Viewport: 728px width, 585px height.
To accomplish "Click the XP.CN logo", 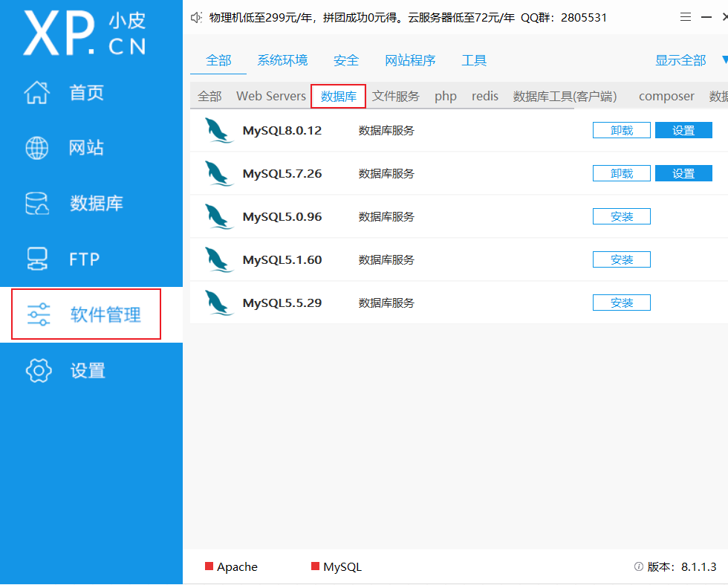I will pyautogui.click(x=85, y=33).
